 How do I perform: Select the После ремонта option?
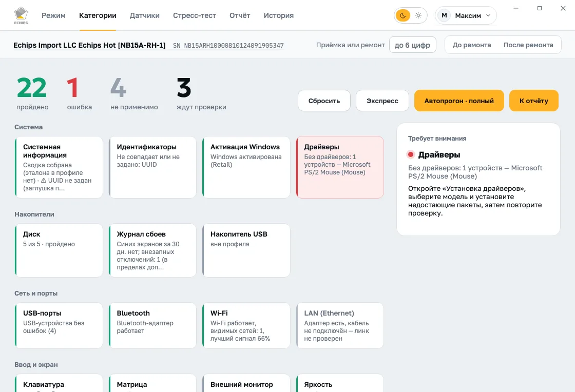[x=528, y=45]
